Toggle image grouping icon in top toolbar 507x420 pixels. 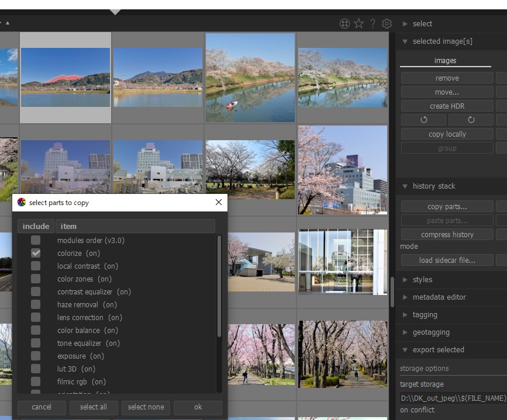pos(344,23)
